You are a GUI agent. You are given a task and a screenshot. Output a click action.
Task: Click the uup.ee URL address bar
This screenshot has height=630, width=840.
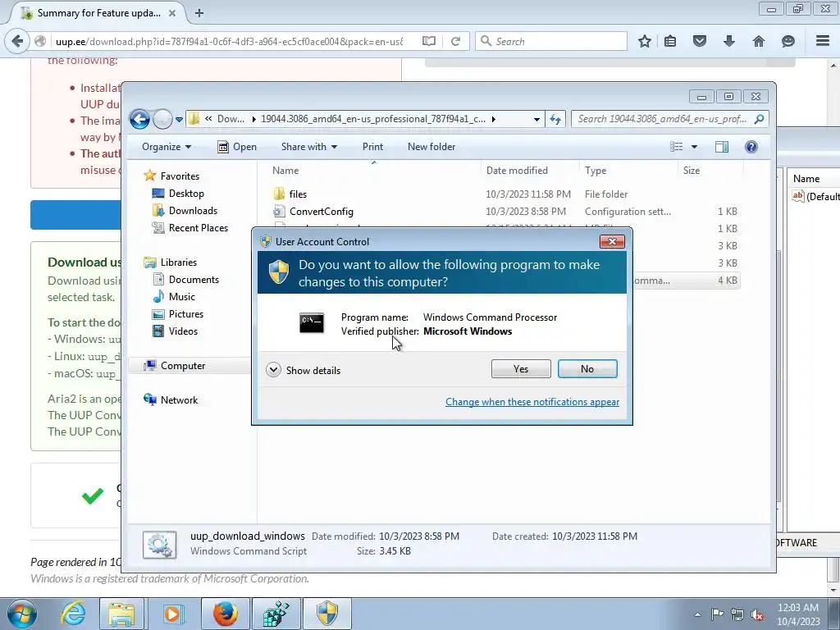click(x=231, y=41)
